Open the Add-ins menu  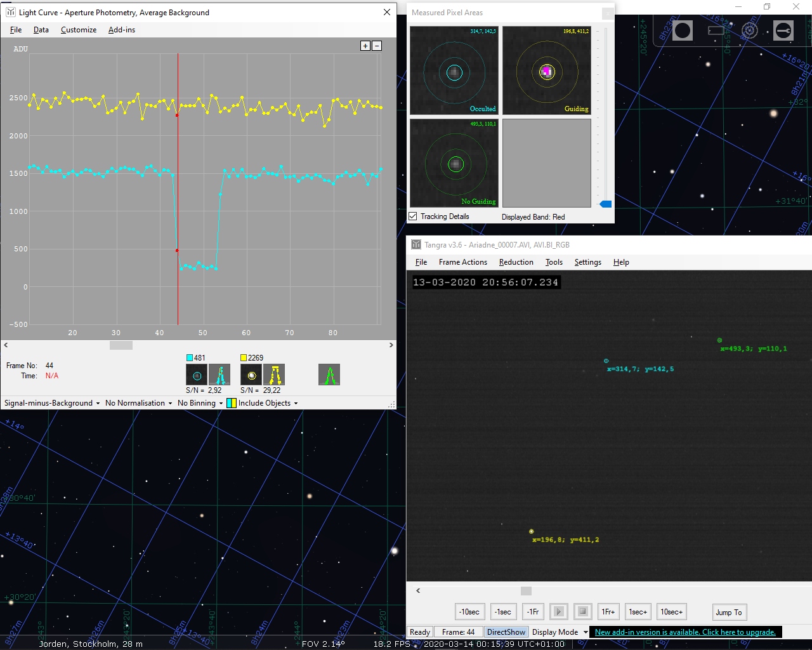tap(121, 30)
